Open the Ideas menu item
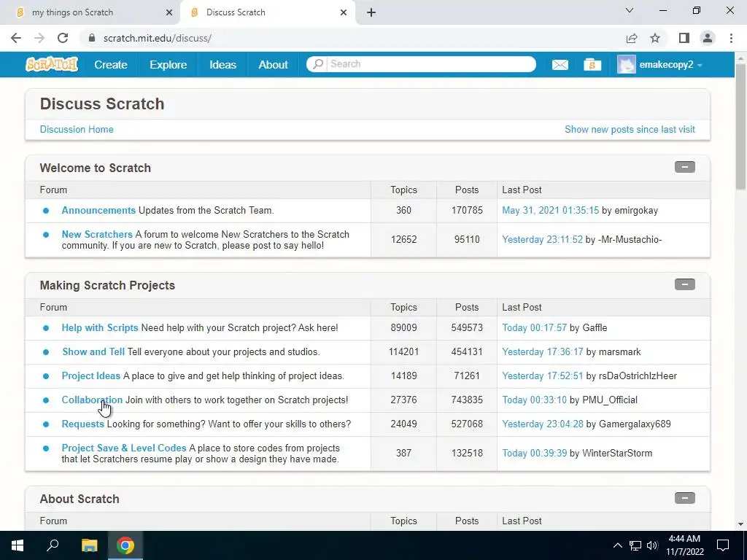 (222, 65)
